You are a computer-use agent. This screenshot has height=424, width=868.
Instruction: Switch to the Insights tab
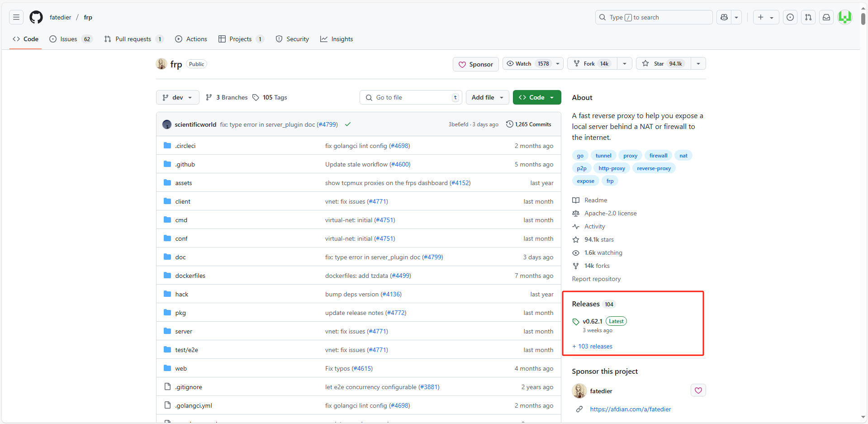337,39
